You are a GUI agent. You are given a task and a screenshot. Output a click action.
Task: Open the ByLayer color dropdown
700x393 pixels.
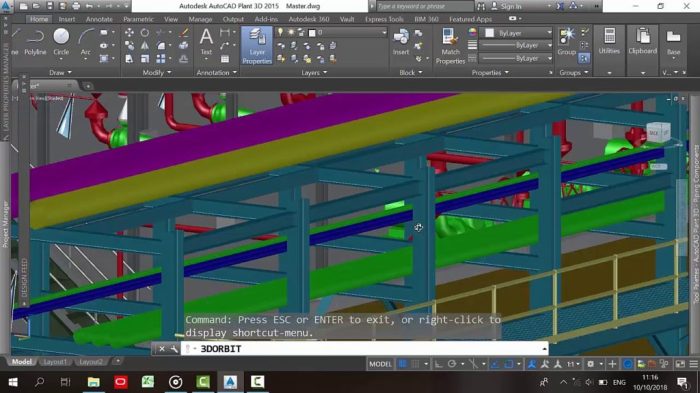click(x=518, y=33)
